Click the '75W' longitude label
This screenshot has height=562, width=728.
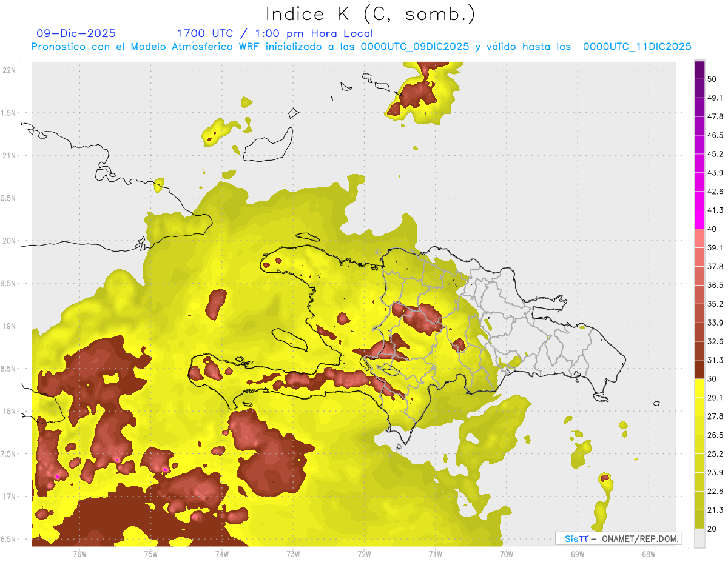(151, 554)
